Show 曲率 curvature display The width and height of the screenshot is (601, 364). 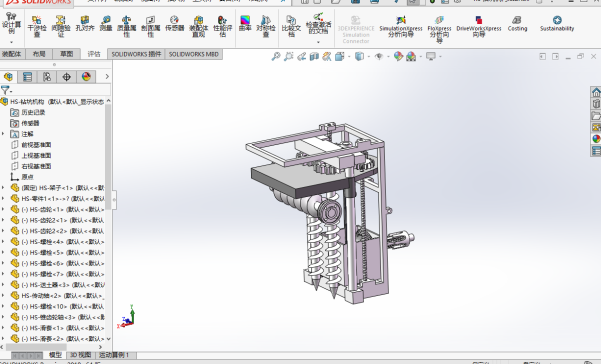[245, 23]
